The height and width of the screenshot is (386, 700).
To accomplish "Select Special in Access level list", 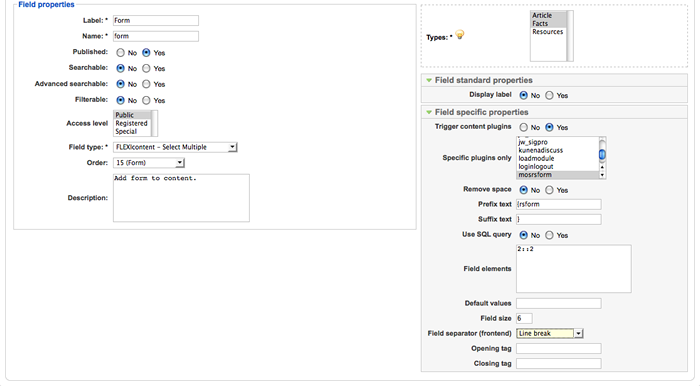I will [133, 131].
